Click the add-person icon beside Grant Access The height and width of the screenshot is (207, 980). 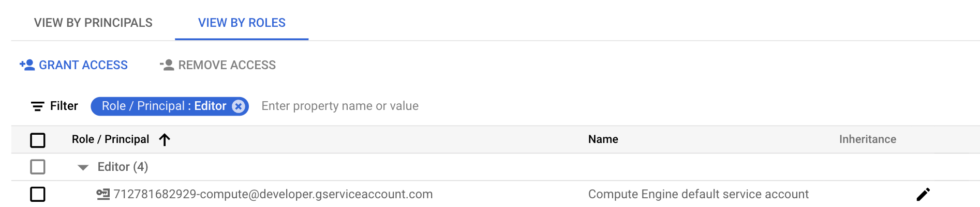coord(27,65)
